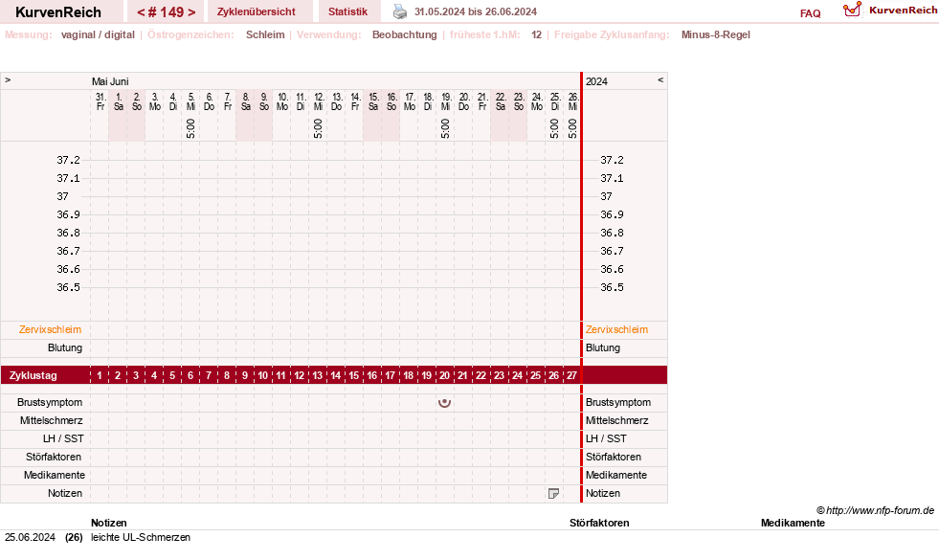Click the right temperature label 37

606,196
